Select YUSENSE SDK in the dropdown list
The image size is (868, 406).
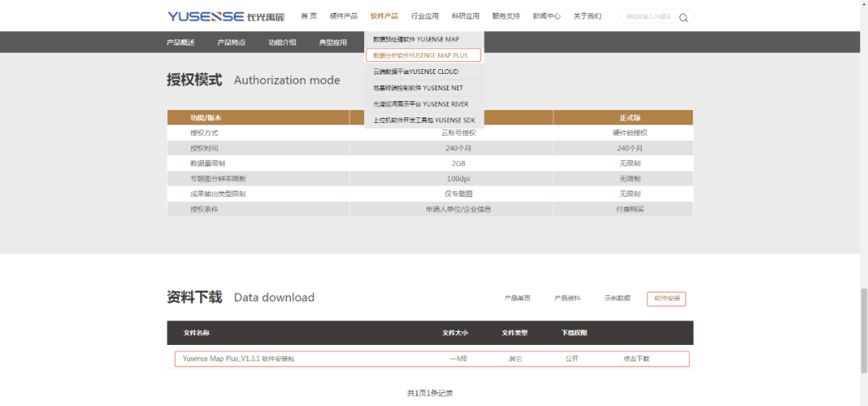tap(424, 120)
